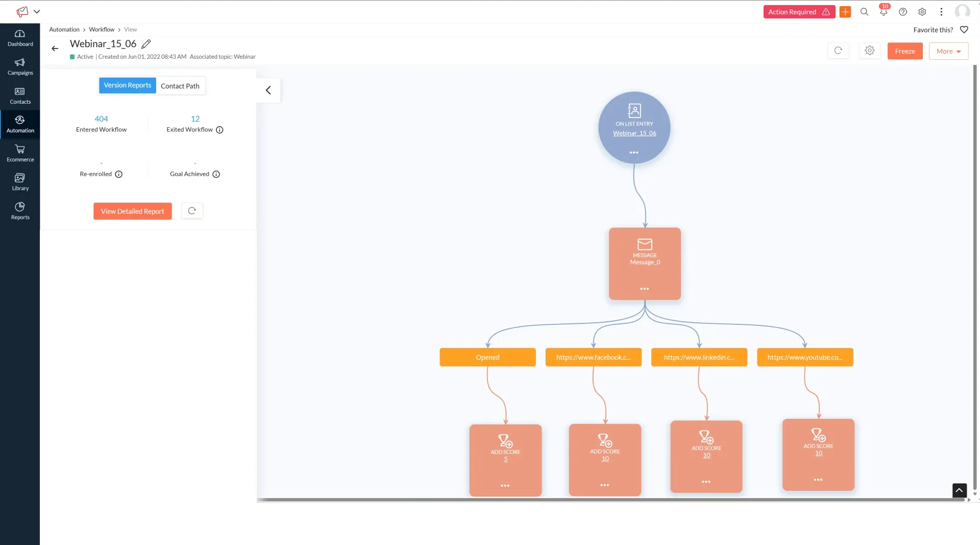
Task: Select the facebook link condition branch
Action: [x=594, y=358]
